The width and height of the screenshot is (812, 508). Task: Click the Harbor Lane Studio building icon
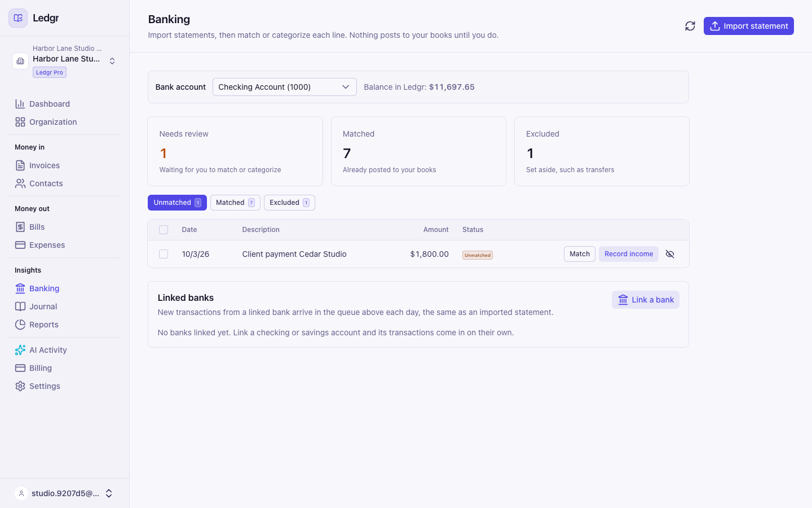[x=20, y=61]
